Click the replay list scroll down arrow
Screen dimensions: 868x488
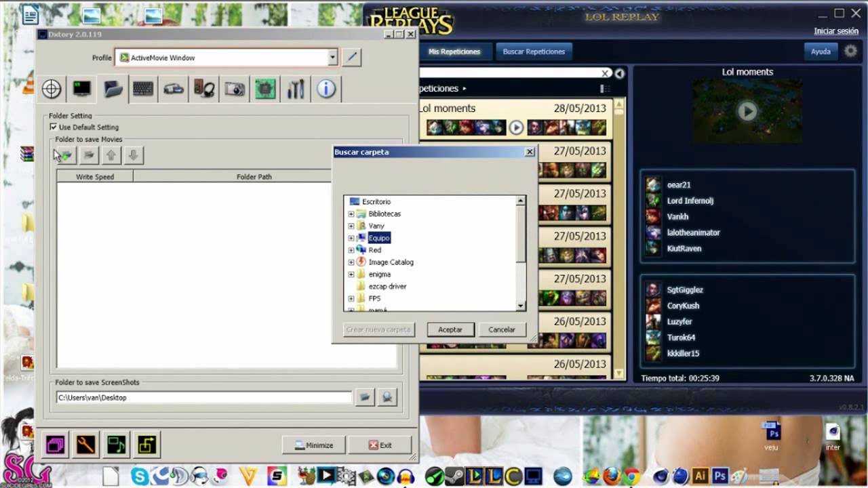(x=618, y=373)
